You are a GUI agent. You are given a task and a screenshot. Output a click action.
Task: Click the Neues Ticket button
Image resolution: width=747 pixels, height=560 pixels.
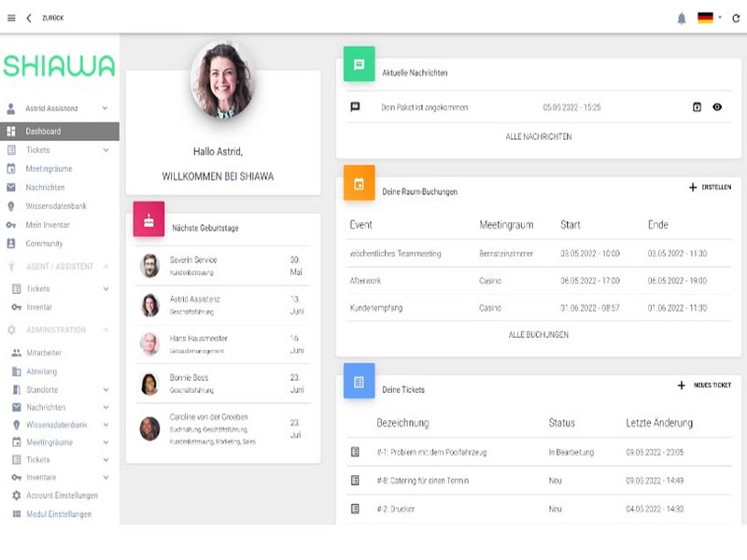[704, 385]
